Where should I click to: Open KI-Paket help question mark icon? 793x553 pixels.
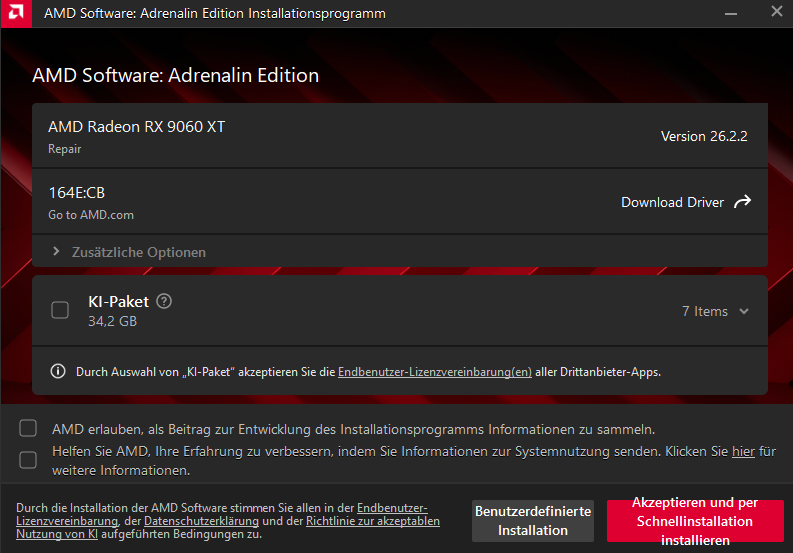click(x=164, y=302)
